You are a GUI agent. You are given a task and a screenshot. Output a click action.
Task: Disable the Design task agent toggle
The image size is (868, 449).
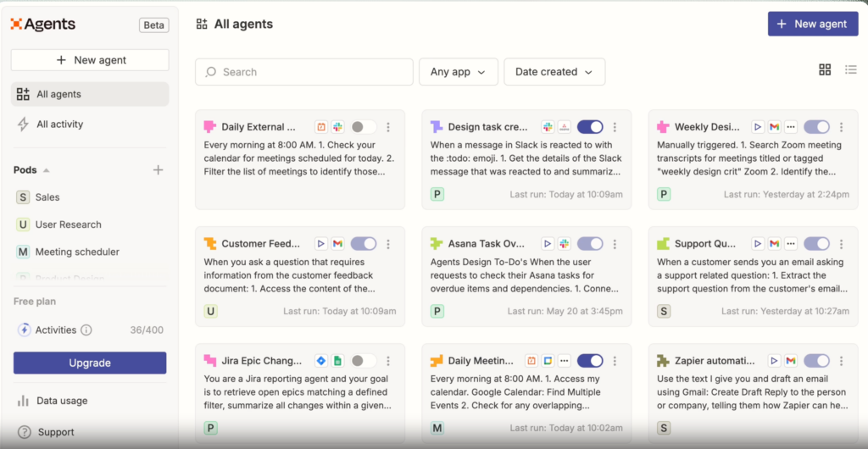(590, 127)
